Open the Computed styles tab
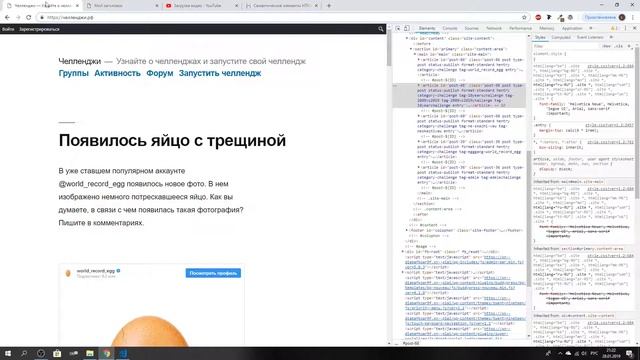 [x=561, y=37]
